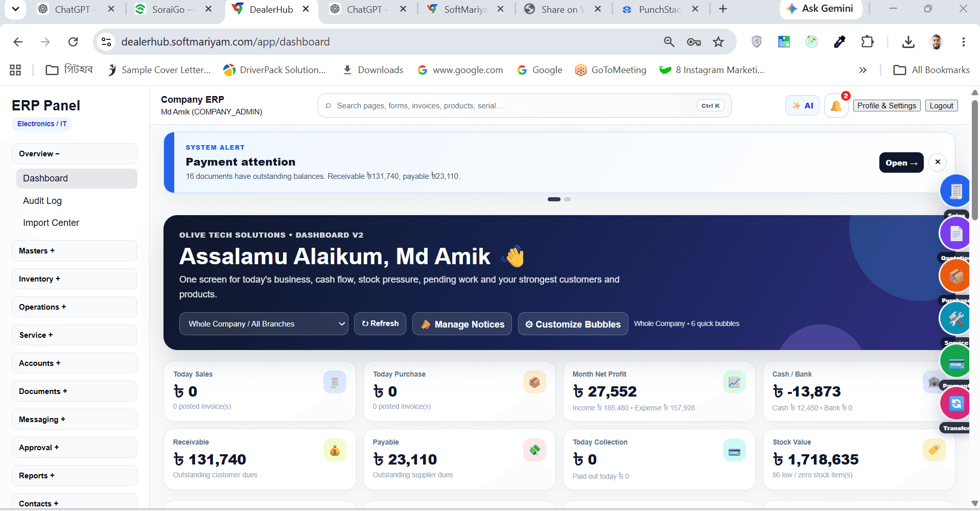Click Customize Bubbles button
980x511 pixels.
click(x=573, y=324)
